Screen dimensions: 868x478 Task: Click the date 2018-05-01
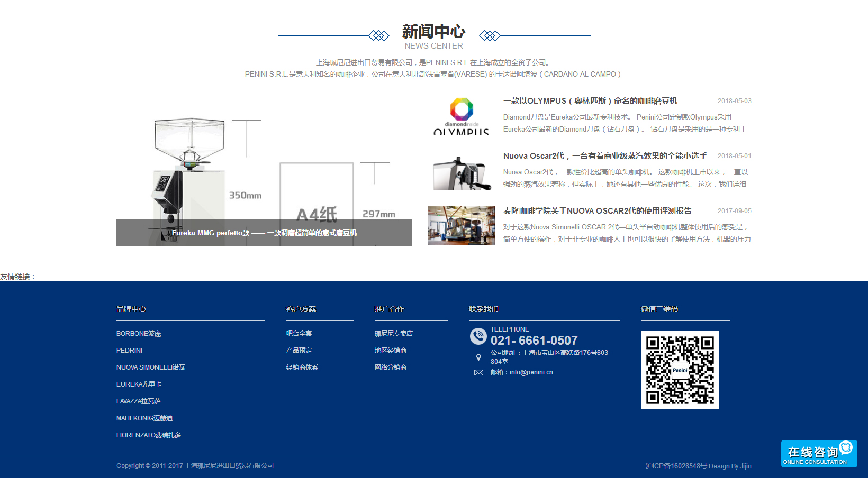click(x=735, y=156)
